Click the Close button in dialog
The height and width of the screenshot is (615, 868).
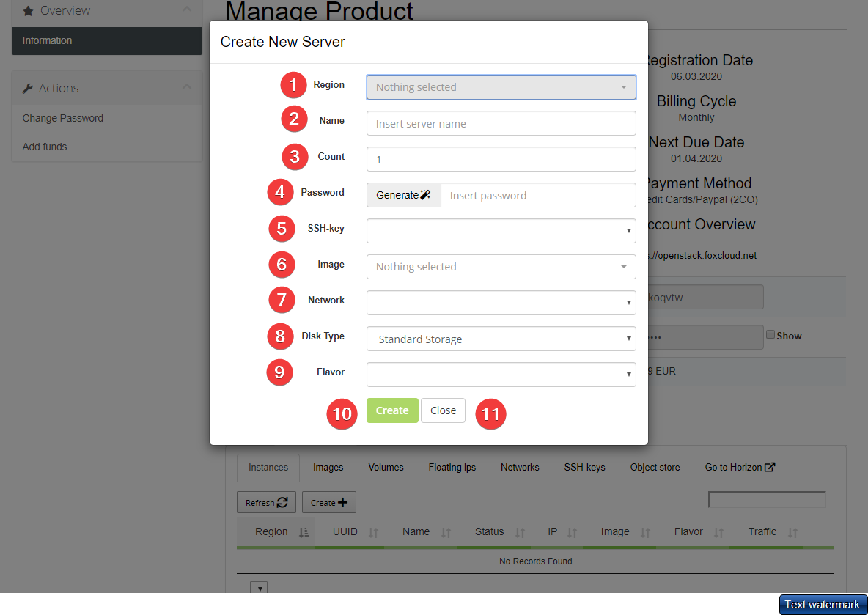[x=443, y=410]
